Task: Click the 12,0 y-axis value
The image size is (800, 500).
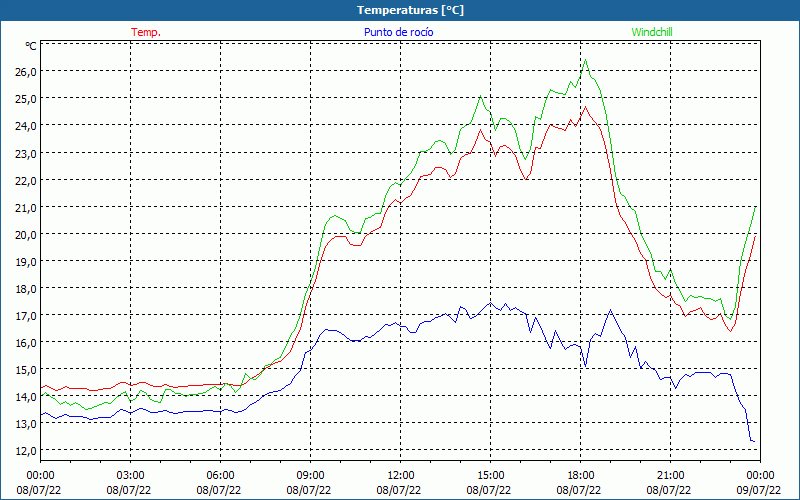Action: tap(25, 451)
